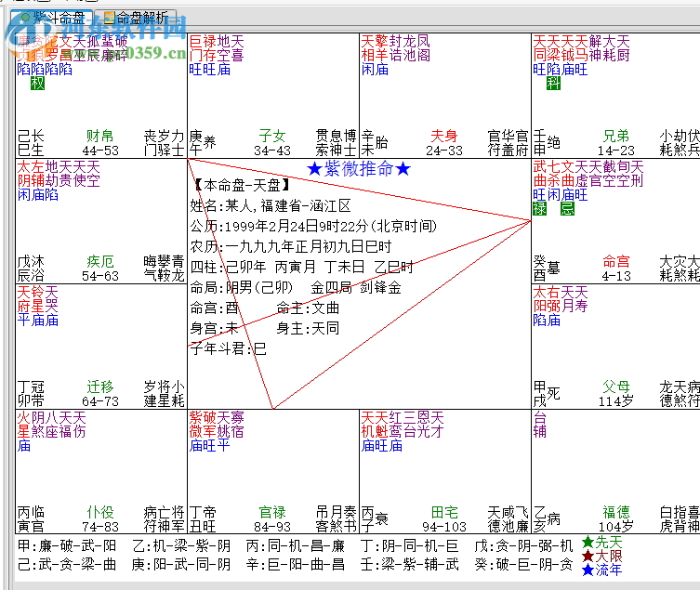Click the 甲:廉-破-武-阳 entry
The image size is (700, 590).
pyautogui.click(x=67, y=545)
